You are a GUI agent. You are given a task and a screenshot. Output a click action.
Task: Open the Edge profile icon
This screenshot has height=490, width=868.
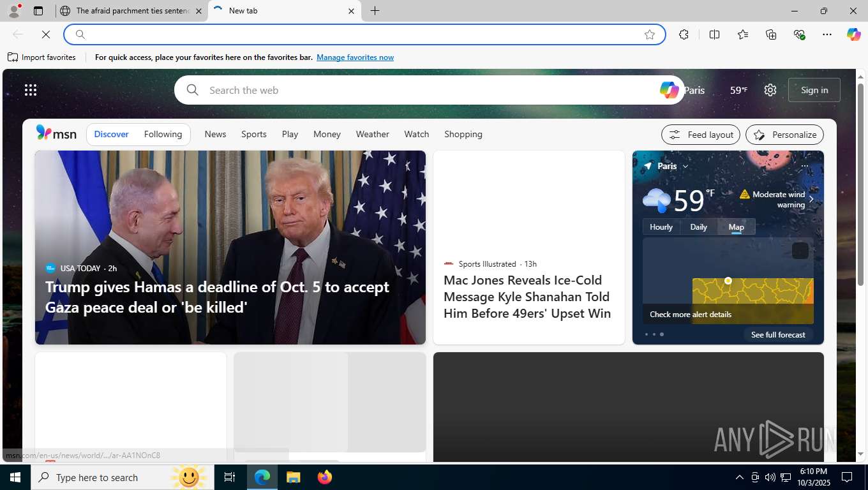tap(13, 11)
